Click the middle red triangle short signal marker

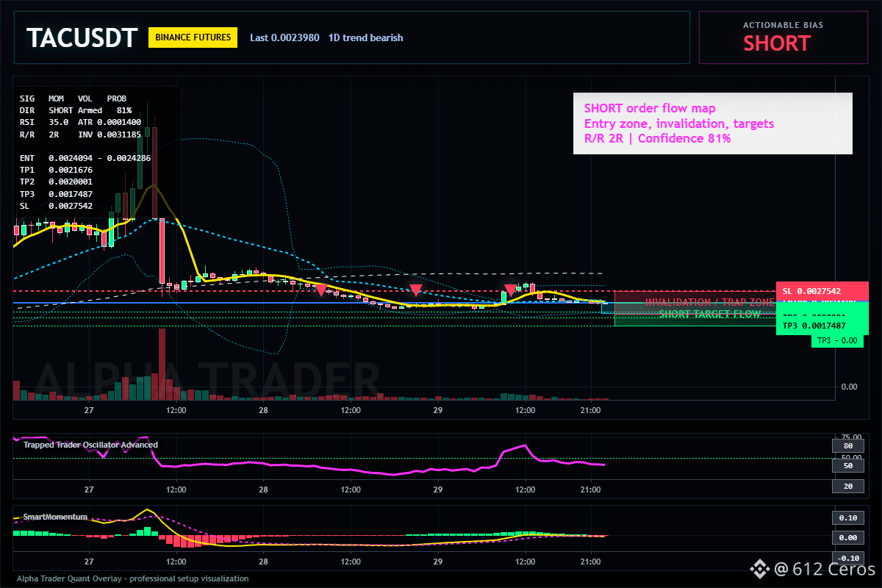click(x=415, y=290)
